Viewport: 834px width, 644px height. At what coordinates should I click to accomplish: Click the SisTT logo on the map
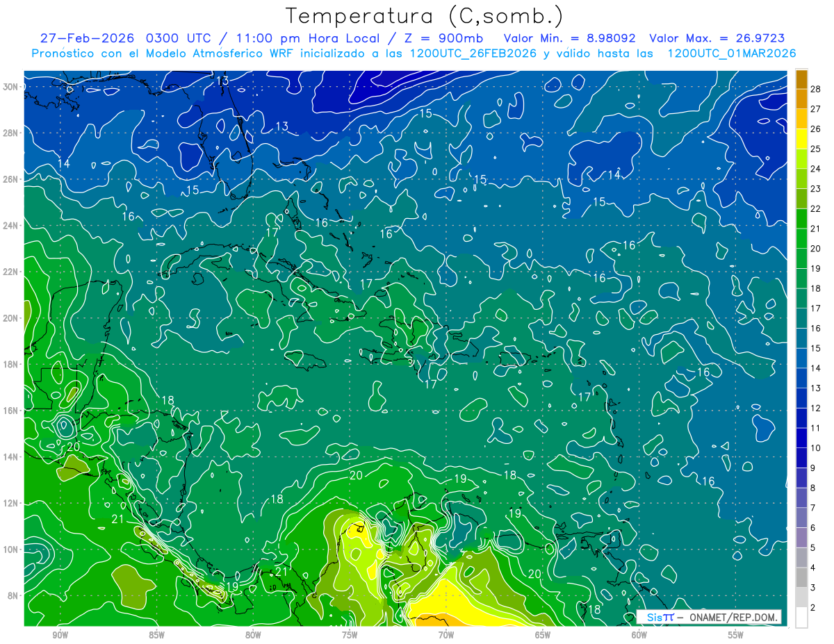(660, 617)
